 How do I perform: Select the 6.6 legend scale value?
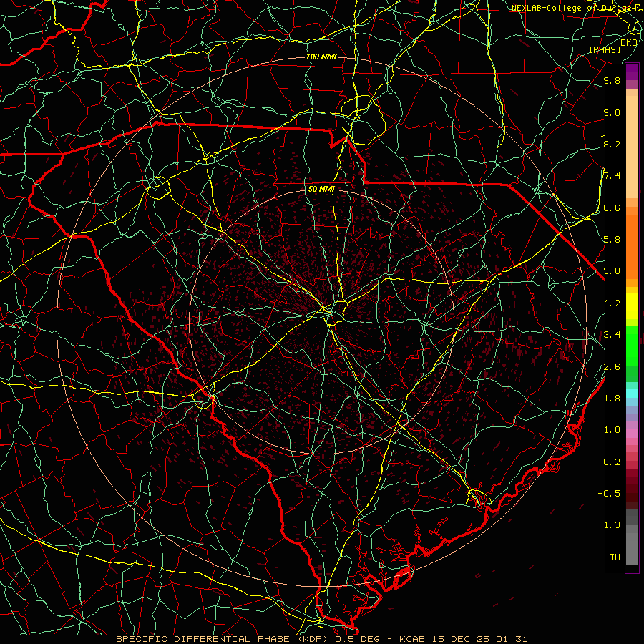612,208
